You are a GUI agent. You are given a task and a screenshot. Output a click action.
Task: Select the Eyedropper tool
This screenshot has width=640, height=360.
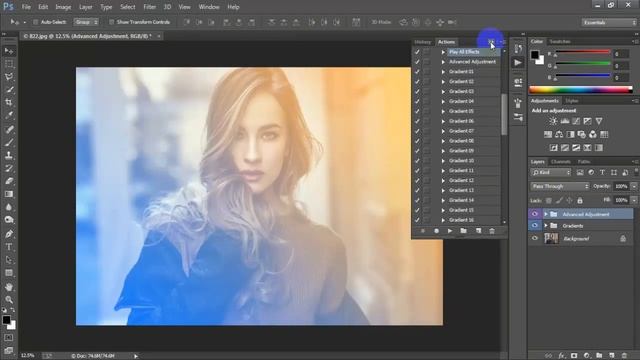(x=9, y=116)
